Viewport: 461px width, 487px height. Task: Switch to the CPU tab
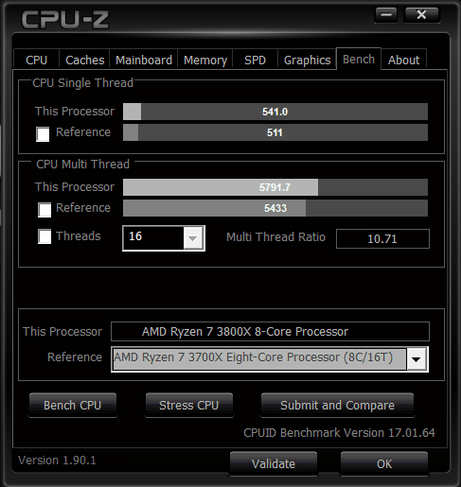point(36,60)
